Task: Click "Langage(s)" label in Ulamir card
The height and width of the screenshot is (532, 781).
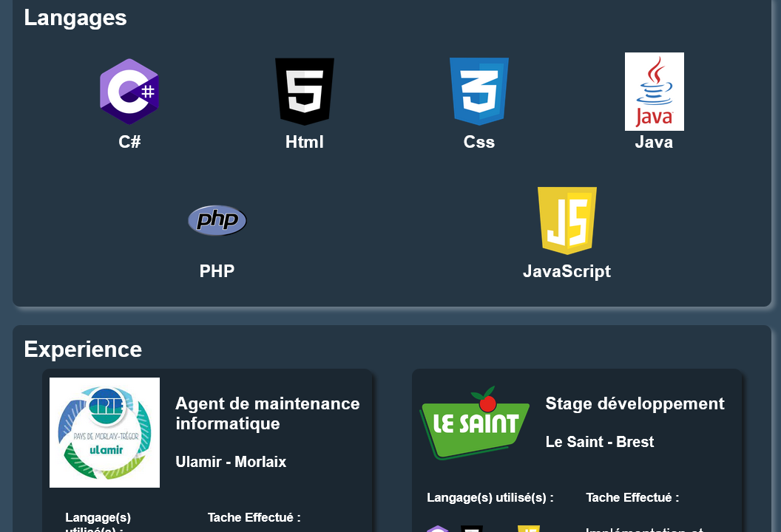Action: [x=98, y=517]
